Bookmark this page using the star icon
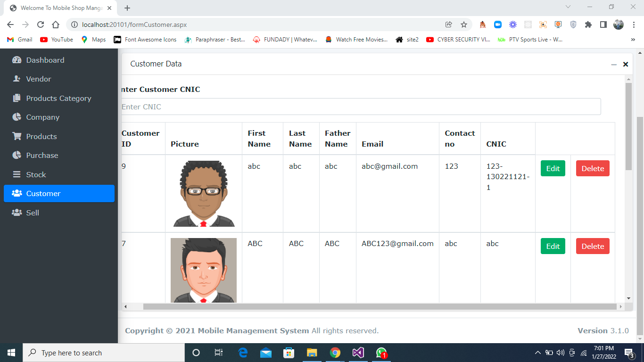Screen dimensions: 644x362 click(463, 25)
